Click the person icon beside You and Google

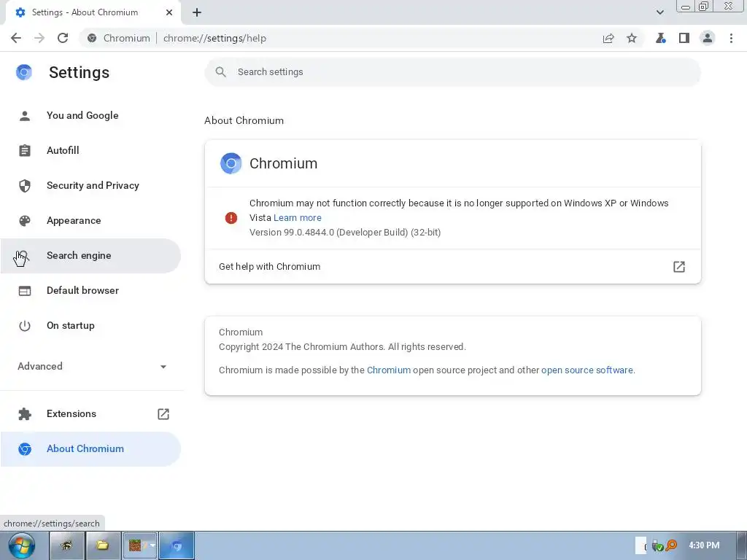tap(25, 116)
